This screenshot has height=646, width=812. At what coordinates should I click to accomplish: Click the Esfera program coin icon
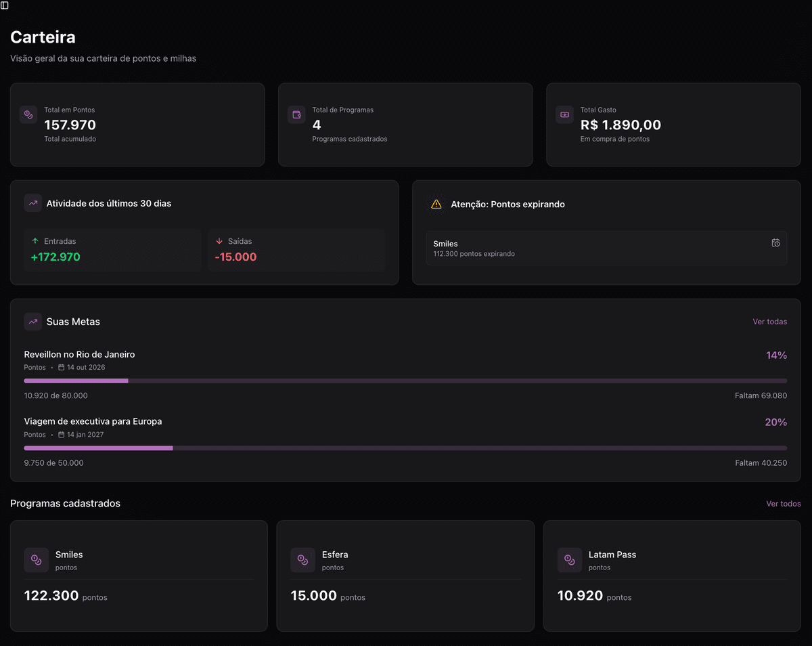coord(302,560)
